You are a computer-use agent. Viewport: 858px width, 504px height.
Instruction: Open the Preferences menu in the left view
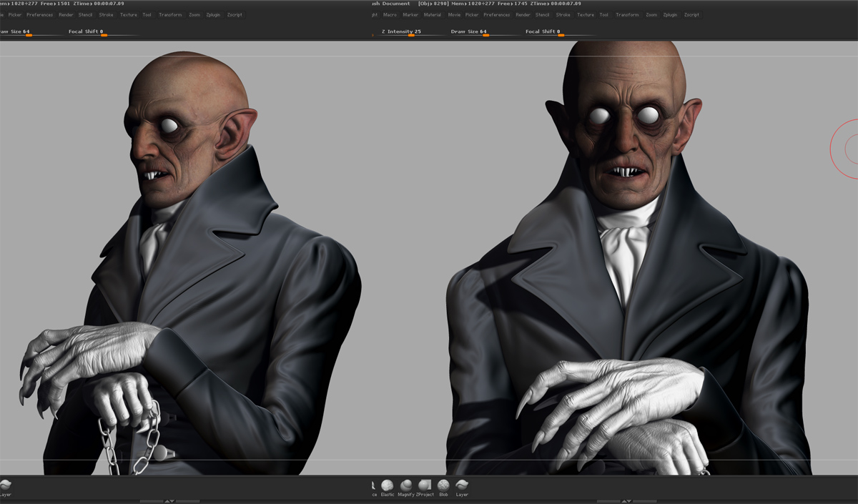click(x=40, y=14)
